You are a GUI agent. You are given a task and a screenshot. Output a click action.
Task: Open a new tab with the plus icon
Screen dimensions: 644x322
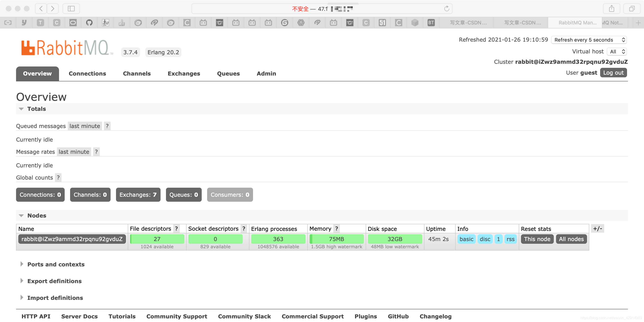638,23
